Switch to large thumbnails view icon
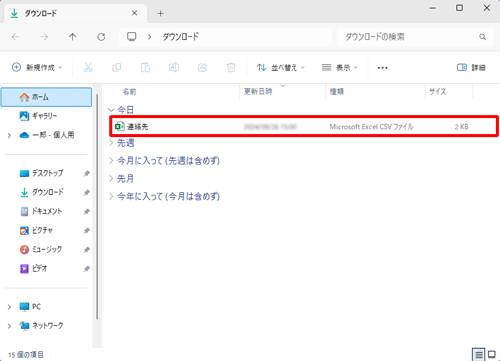500x361 pixels. point(492,354)
